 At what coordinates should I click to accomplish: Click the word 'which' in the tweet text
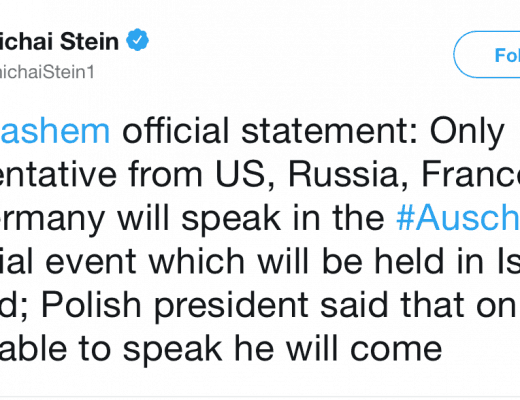point(197,261)
